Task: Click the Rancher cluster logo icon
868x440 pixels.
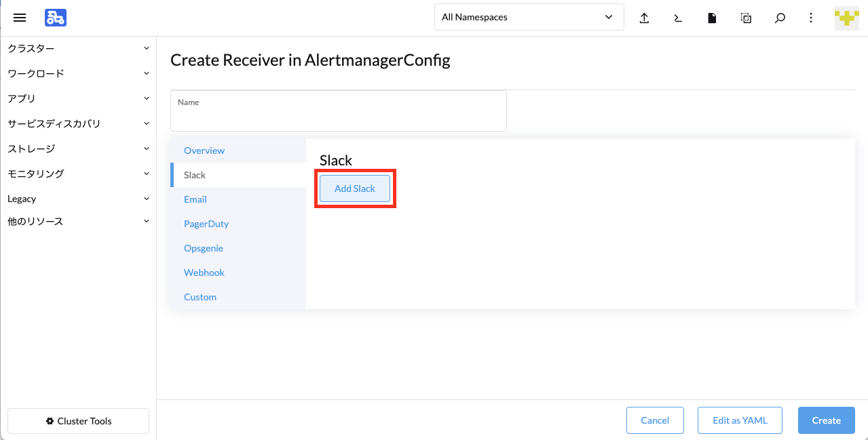Action: pos(56,18)
